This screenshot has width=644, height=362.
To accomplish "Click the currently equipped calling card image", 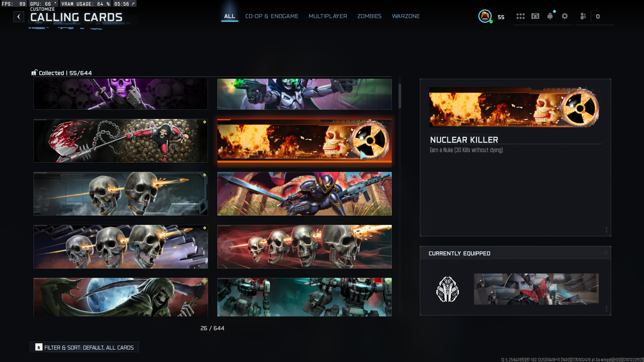I will pyautogui.click(x=536, y=289).
